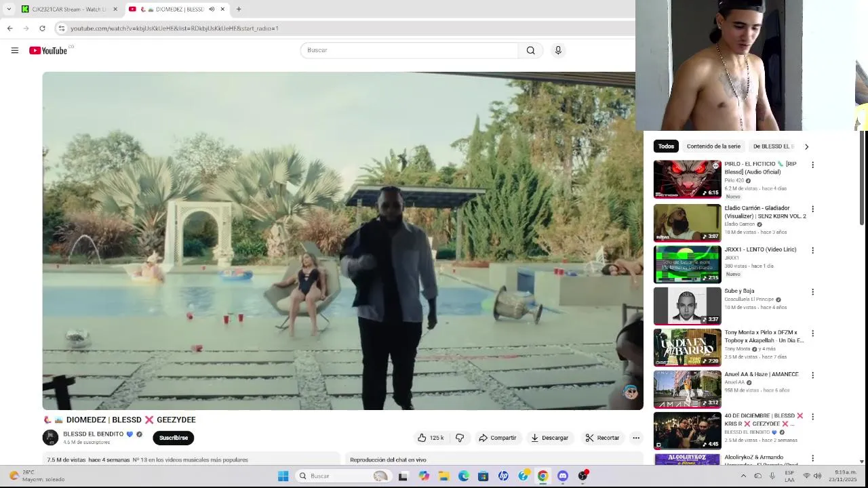Image resolution: width=868 pixels, height=488 pixels.
Task: Open the YouTube hamburger guide menu
Action: [14, 50]
